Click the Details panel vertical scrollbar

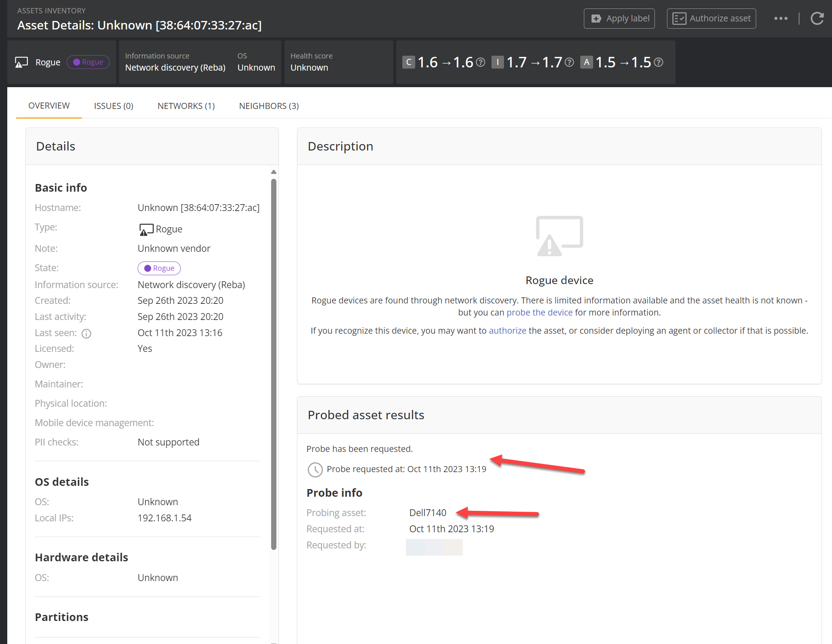coord(274,363)
